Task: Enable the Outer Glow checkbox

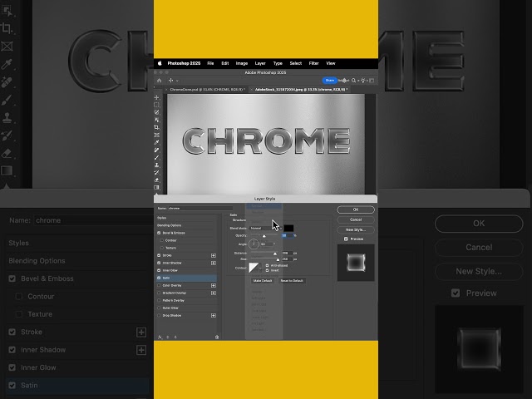Action: pos(159,308)
